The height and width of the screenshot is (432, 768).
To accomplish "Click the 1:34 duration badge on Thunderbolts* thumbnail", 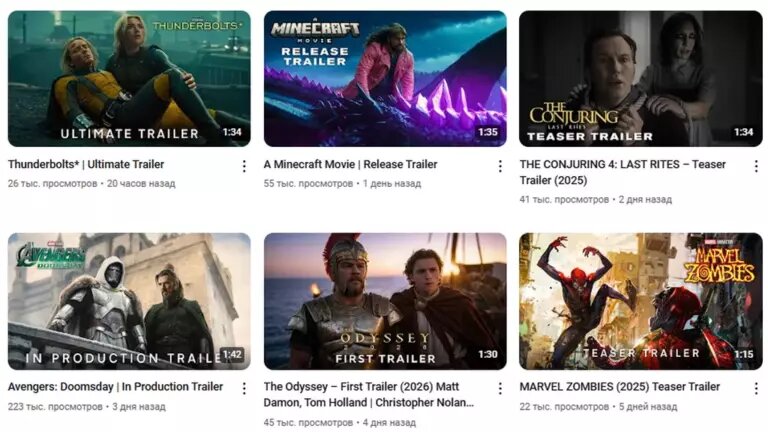I will [232, 132].
